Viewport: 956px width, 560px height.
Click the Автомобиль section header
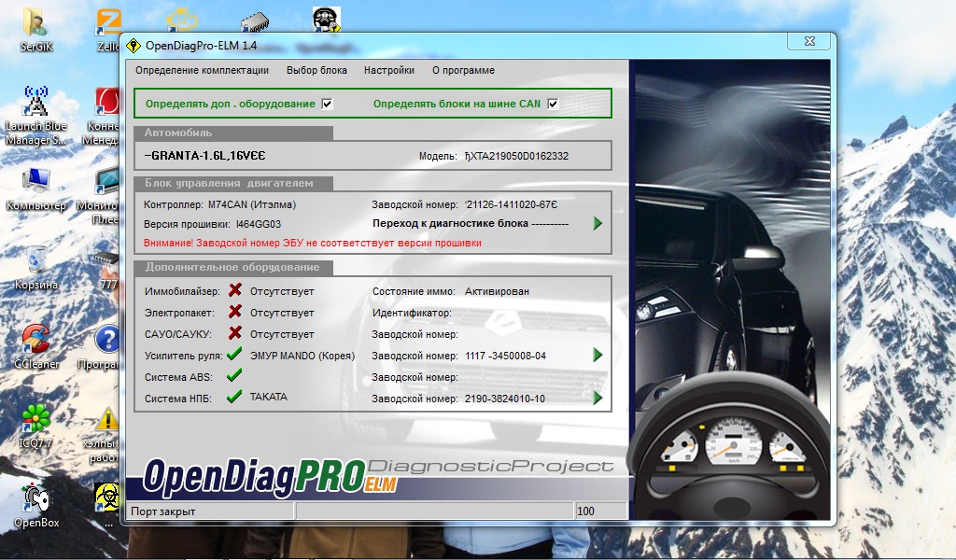[x=233, y=133]
